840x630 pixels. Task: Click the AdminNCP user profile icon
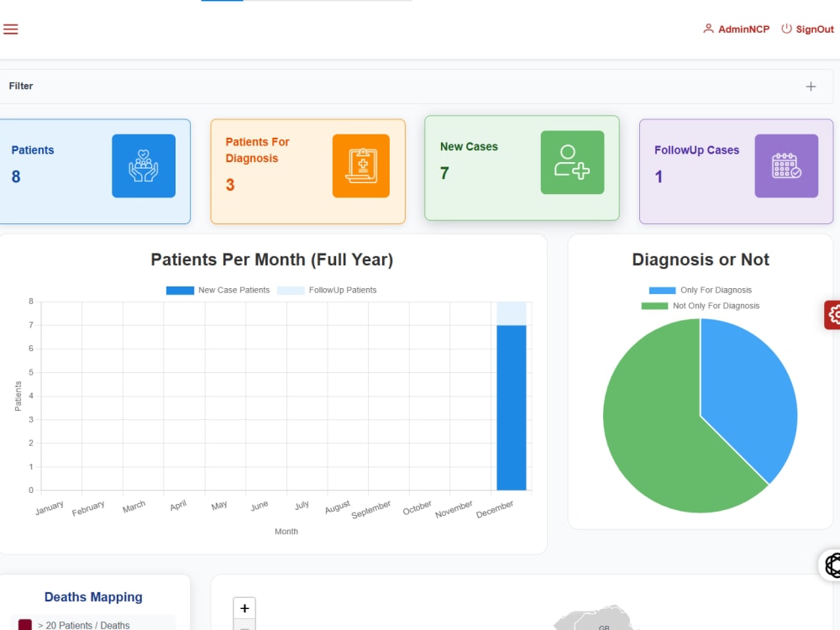pyautogui.click(x=708, y=29)
